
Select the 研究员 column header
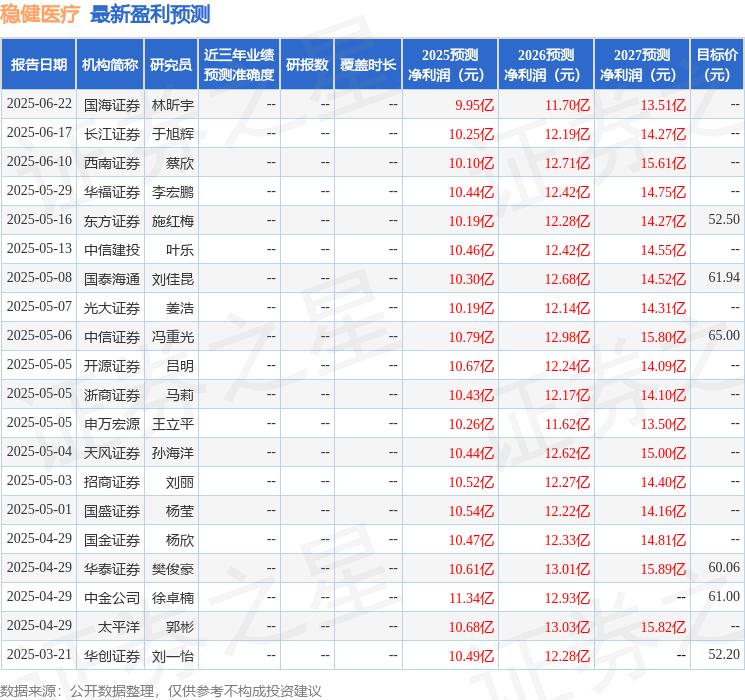(171, 64)
